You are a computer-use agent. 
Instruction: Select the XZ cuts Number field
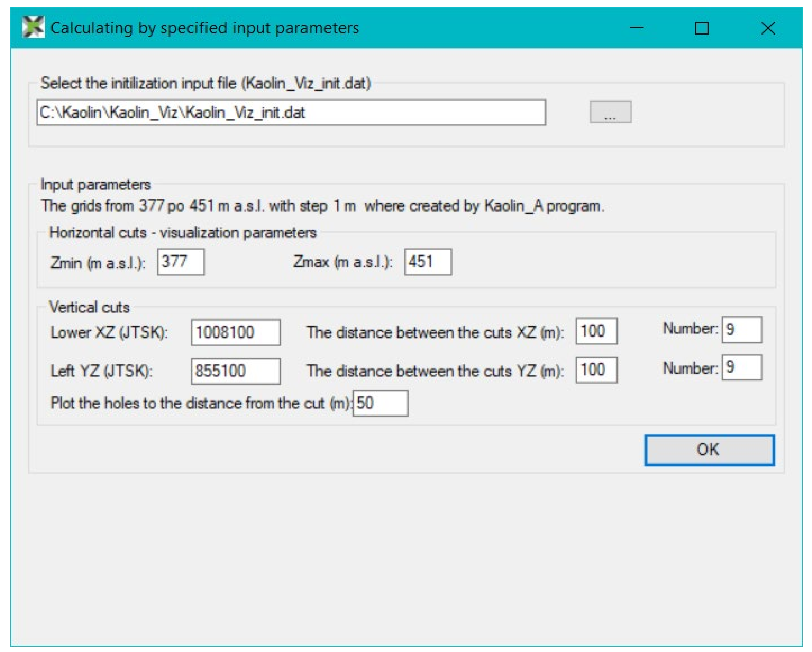[x=742, y=330]
